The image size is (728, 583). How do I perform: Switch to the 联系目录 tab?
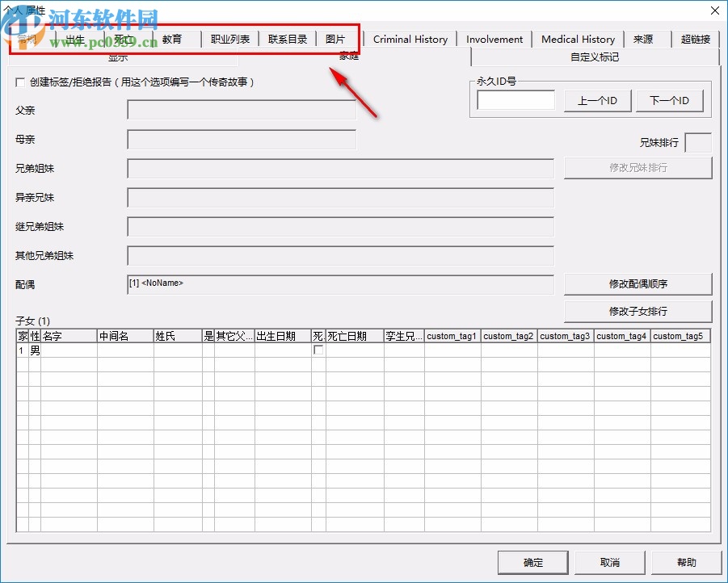pyautogui.click(x=287, y=39)
